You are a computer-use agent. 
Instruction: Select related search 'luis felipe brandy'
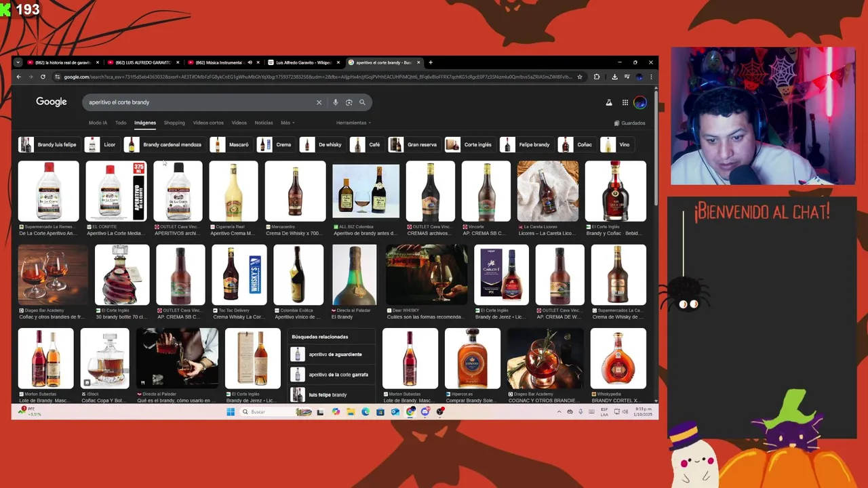click(x=332, y=394)
